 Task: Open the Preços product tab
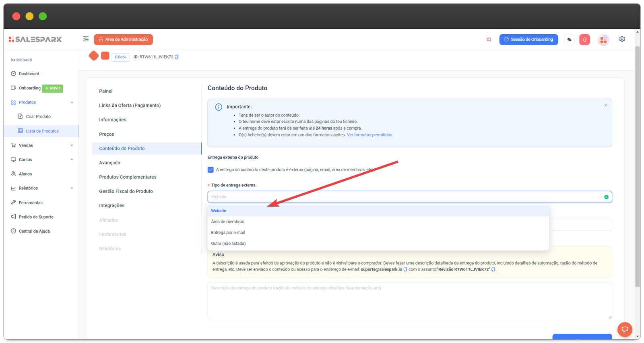point(107,134)
